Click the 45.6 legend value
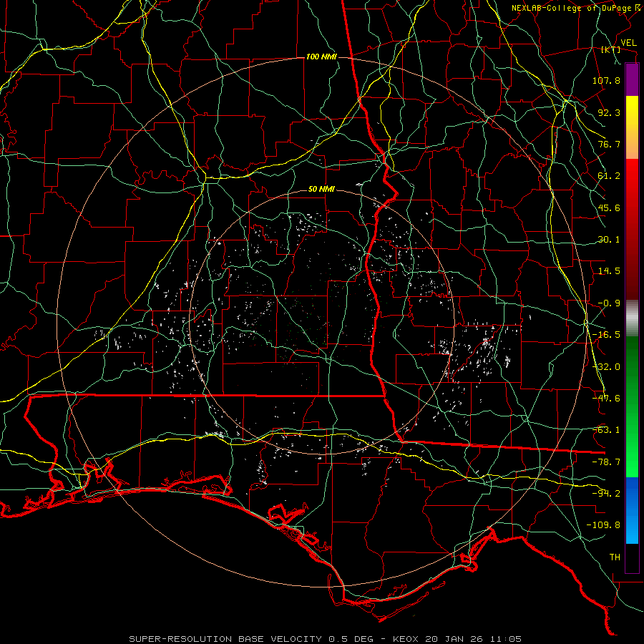 (609, 208)
